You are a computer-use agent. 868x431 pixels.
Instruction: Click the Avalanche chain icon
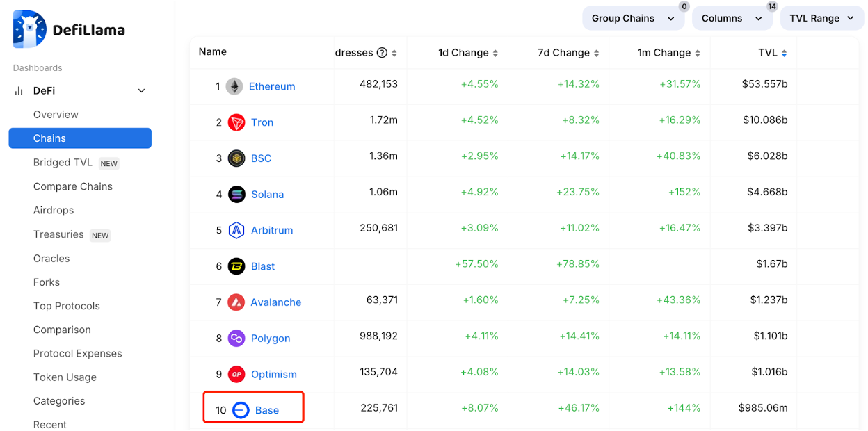pyautogui.click(x=236, y=302)
